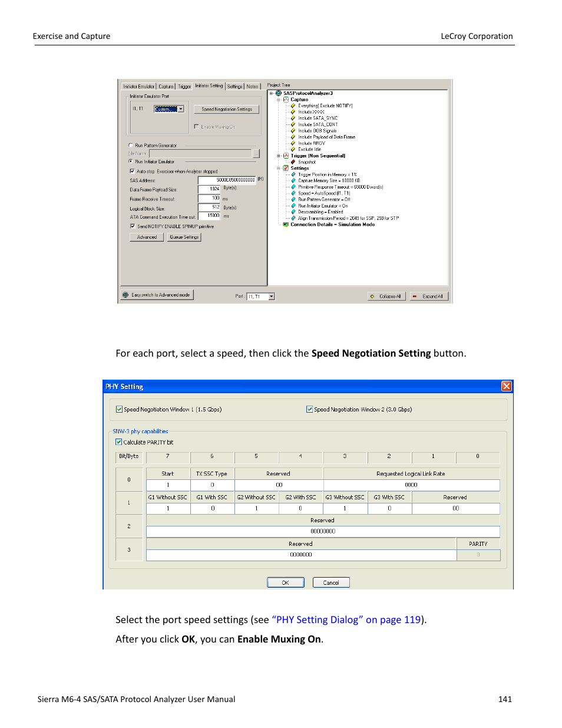Open the Port dropdown showing I1, T1
562x728 pixels.
272,297
